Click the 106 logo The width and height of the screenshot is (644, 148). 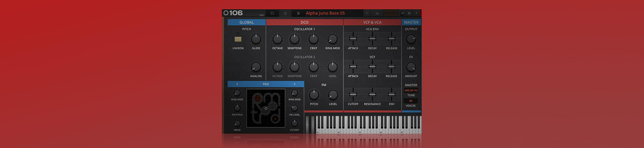pyautogui.click(x=233, y=13)
